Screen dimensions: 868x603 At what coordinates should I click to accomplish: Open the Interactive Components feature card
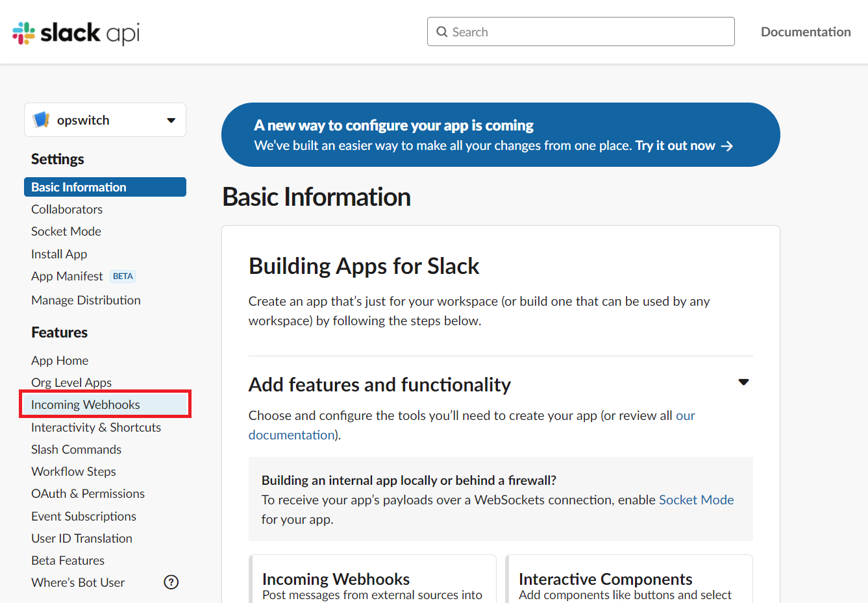coord(605,579)
